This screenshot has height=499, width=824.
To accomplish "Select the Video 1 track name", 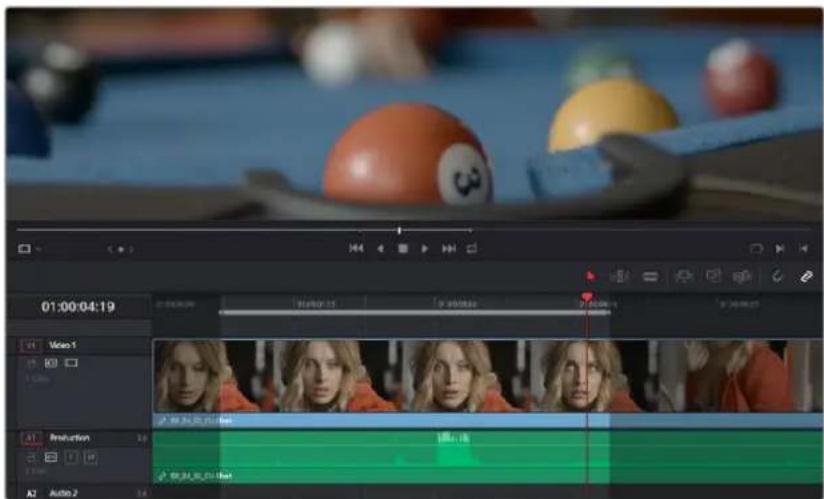I will click(63, 345).
